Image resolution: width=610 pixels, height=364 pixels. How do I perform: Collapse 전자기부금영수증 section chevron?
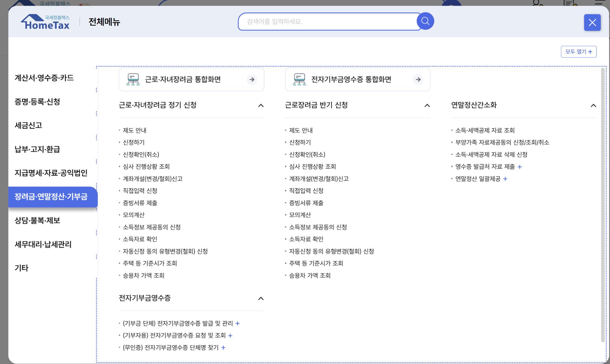click(261, 298)
